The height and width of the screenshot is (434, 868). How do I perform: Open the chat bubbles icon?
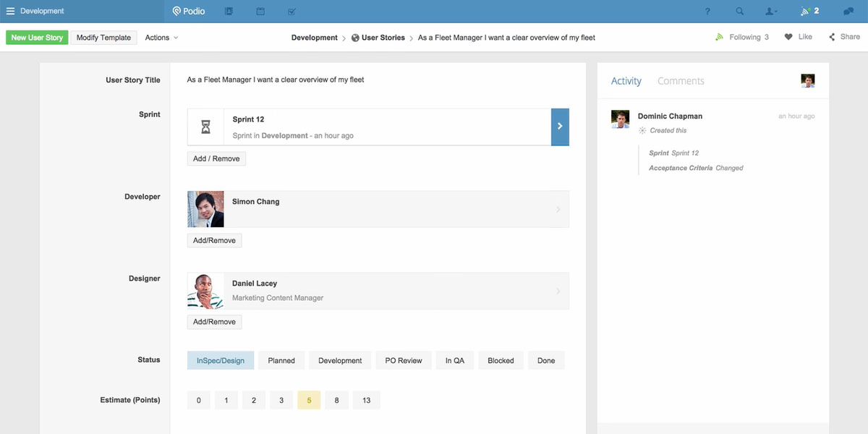[x=848, y=12]
